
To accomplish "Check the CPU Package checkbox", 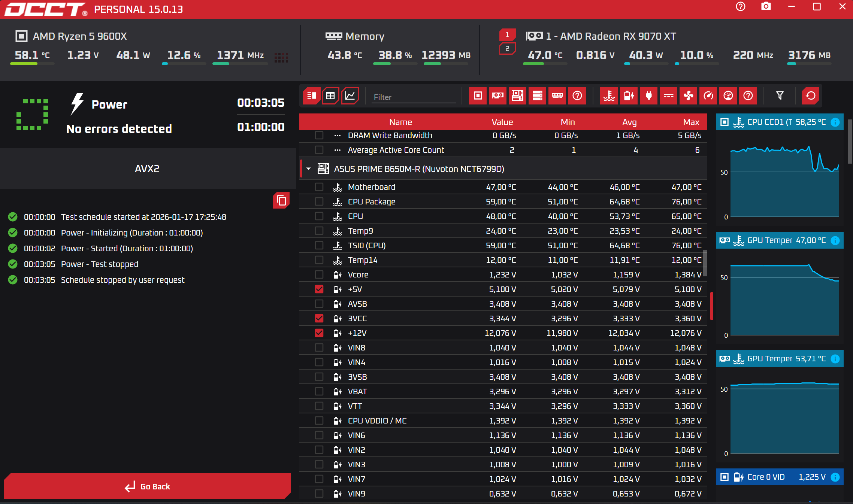I will 319,201.
